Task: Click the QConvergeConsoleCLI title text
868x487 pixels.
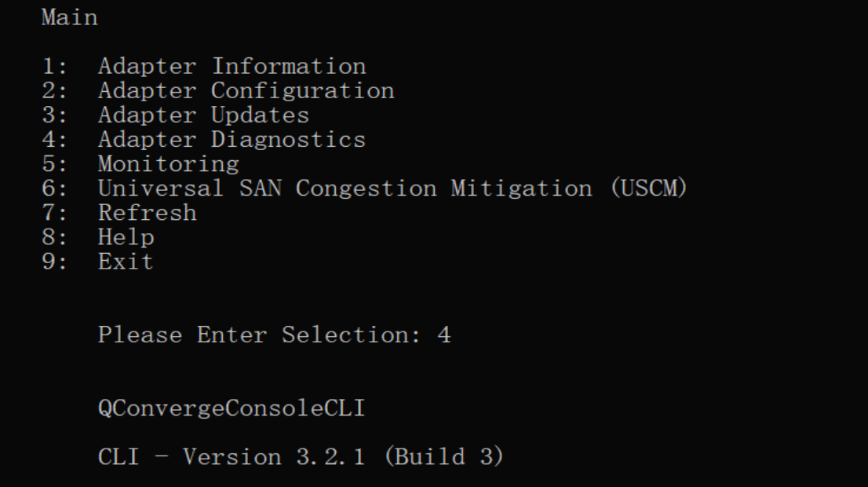Action: (232, 408)
